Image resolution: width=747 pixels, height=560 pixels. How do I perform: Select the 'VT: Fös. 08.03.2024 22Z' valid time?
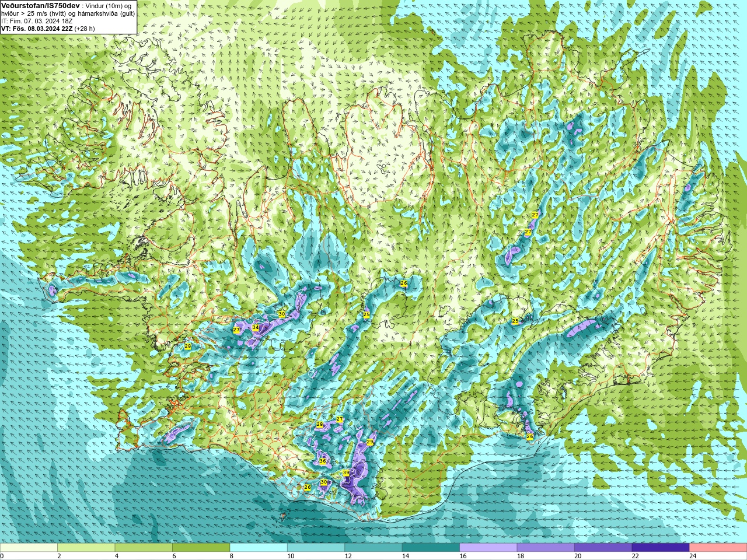[x=37, y=29]
